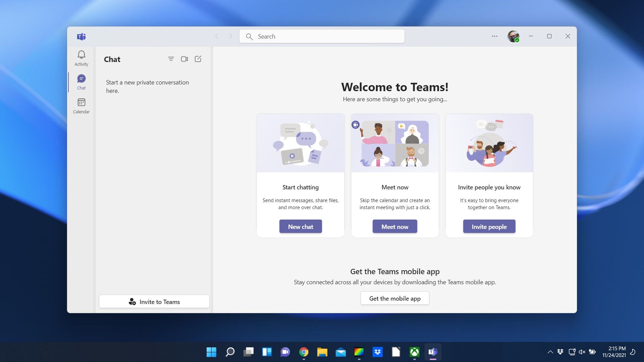This screenshot has width=644, height=362.
Task: Click the Search field in Teams
Action: point(322,36)
